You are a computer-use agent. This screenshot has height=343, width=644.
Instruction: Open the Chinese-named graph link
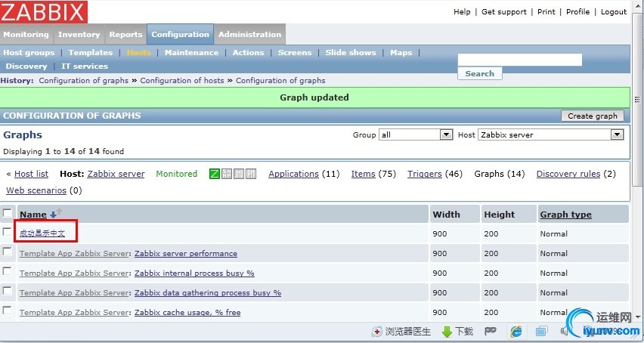point(42,233)
